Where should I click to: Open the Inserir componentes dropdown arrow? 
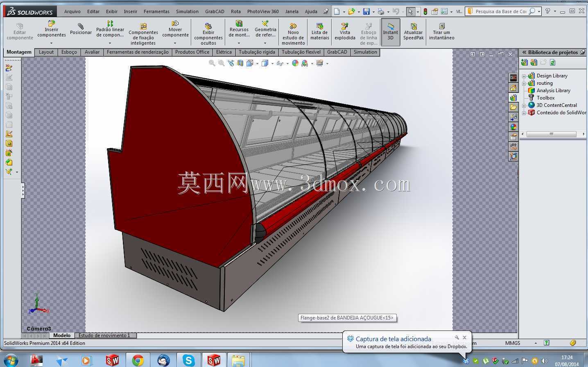click(52, 43)
